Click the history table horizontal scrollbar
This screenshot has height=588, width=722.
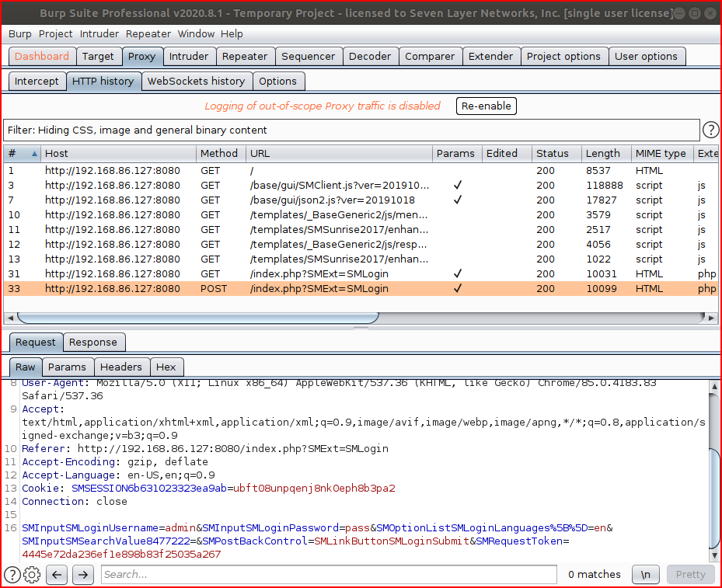[198, 318]
